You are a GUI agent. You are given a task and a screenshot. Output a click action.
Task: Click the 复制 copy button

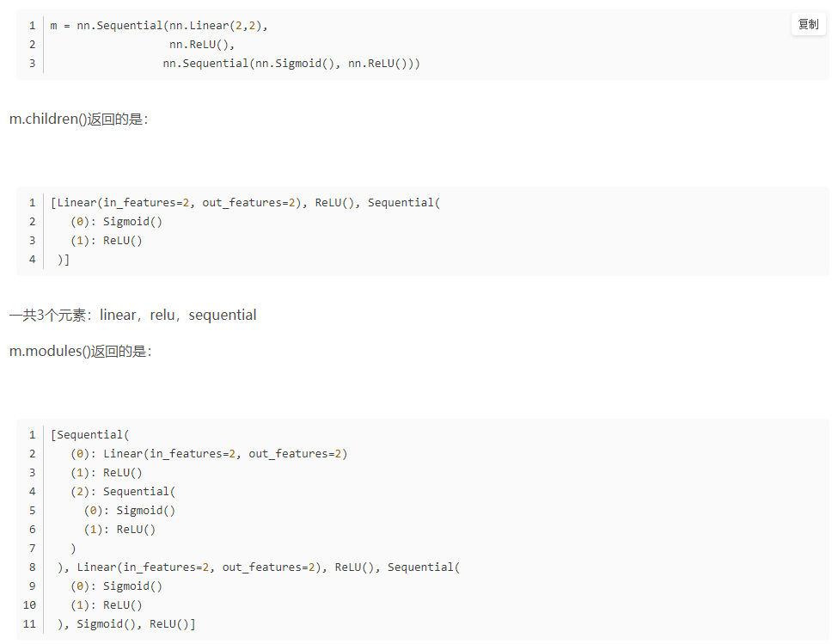click(x=808, y=24)
